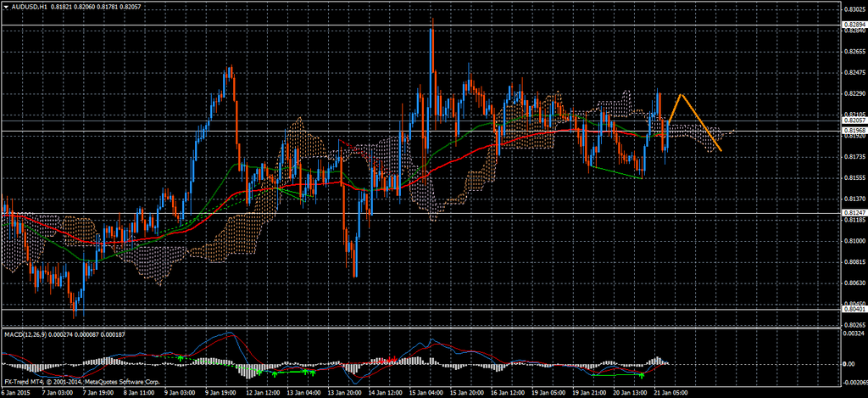868x398 pixels.
Task: Open the chart menu triangle beside AUDUSD,H1
Action: 4,6
